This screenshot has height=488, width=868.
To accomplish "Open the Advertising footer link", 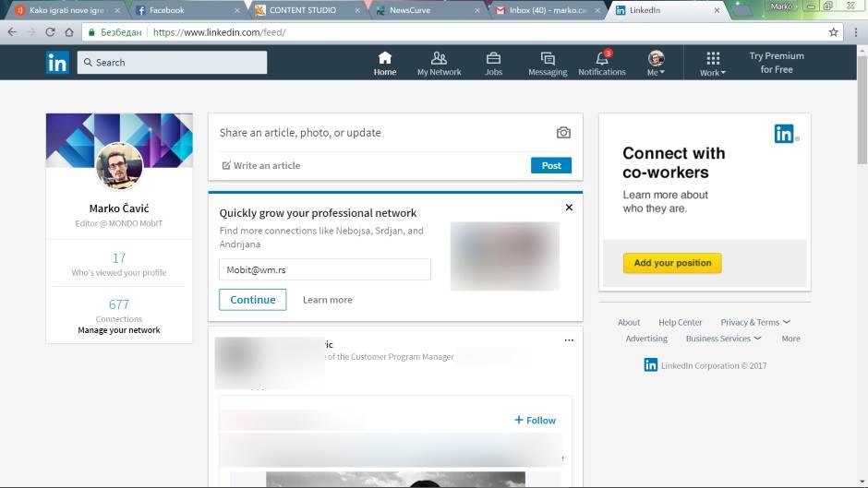I will click(x=646, y=339).
